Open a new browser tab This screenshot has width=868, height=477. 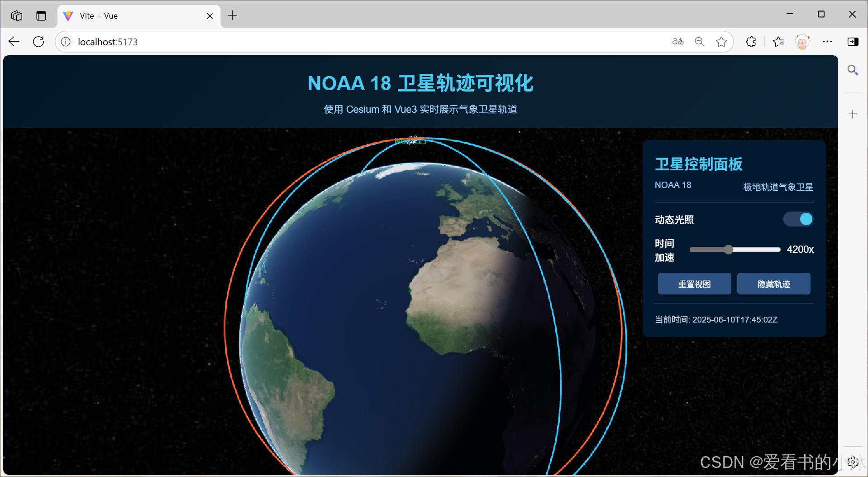click(x=232, y=16)
